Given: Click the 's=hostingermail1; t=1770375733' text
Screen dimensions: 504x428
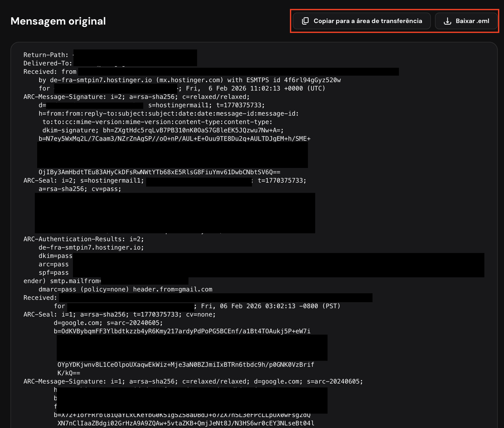Looking at the screenshot, I should (206, 105).
